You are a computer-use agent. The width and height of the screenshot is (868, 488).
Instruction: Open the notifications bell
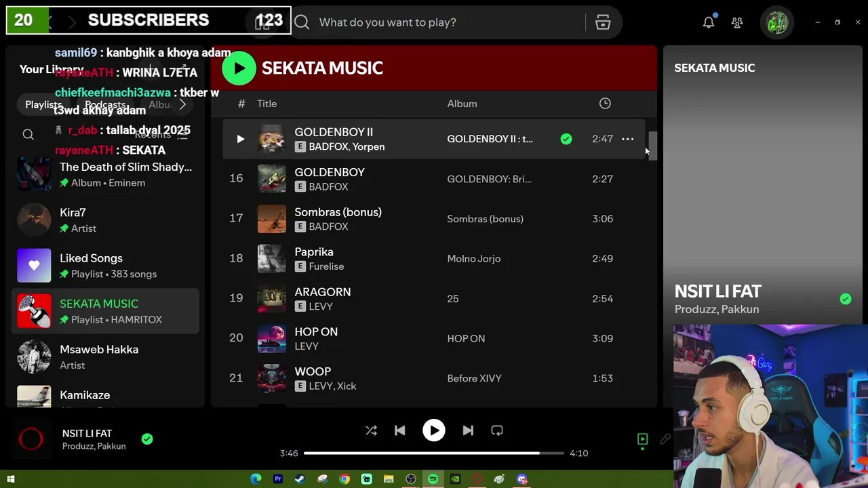pos(709,22)
